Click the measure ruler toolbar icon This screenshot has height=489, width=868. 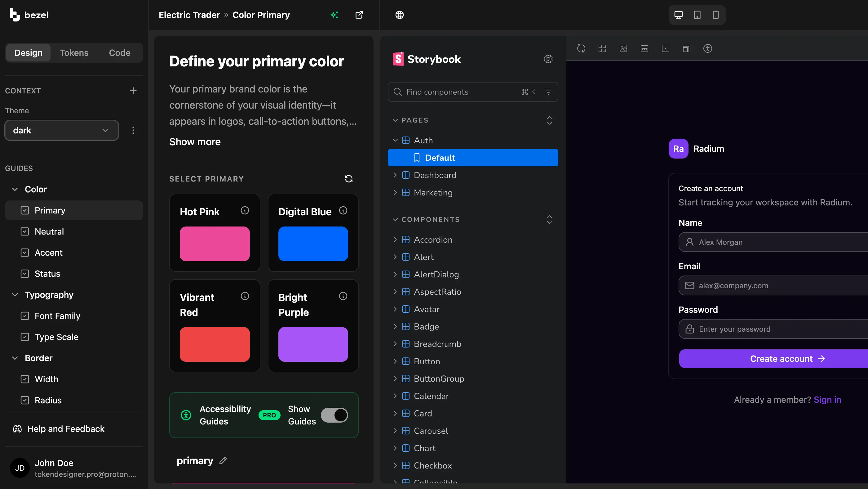point(644,49)
